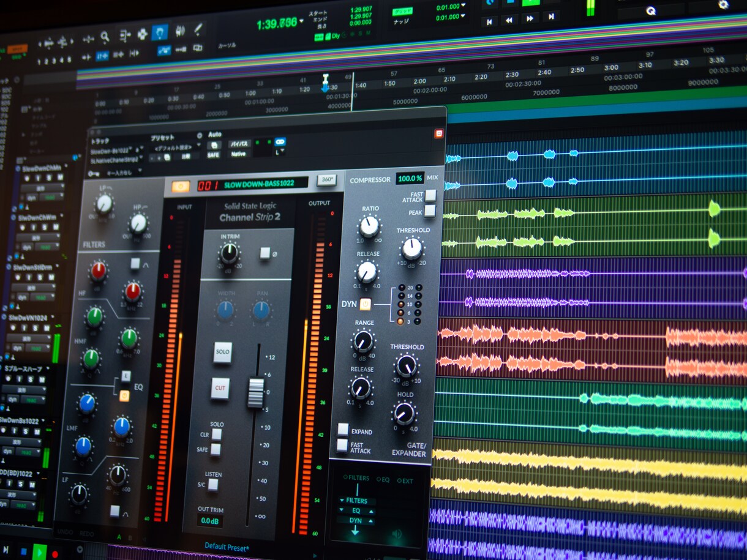Click the fast forward transport button
Image resolution: width=747 pixels, height=560 pixels.
(530, 19)
